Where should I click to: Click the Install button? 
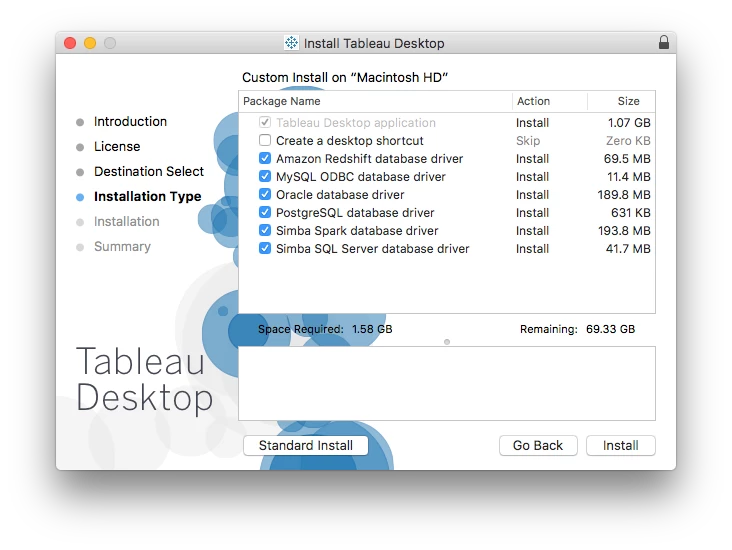point(620,445)
